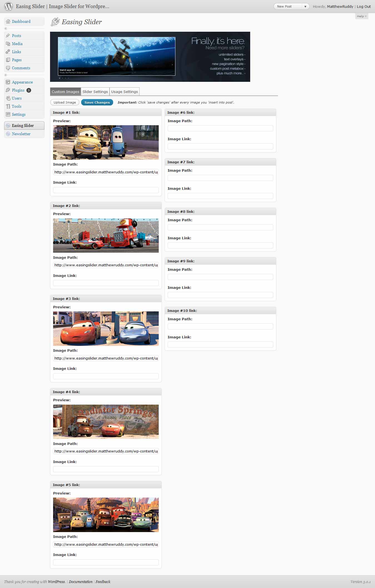
Task: Click the Posts pushpin icon
Action: click(x=8, y=36)
